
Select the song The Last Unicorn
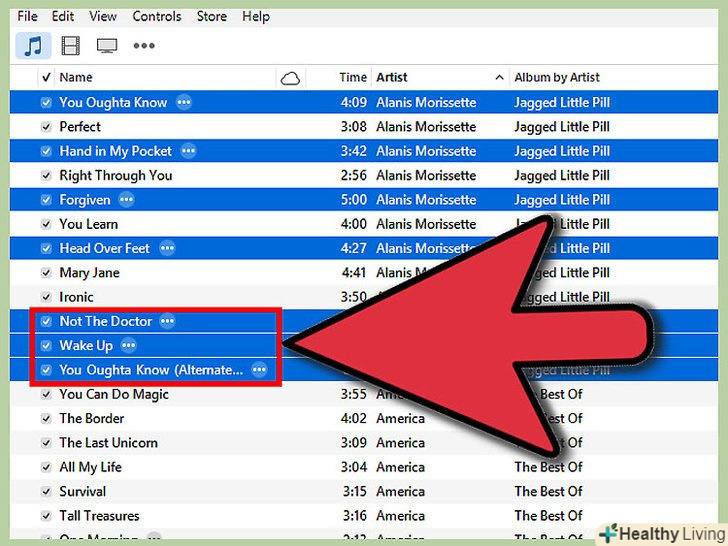point(109,443)
